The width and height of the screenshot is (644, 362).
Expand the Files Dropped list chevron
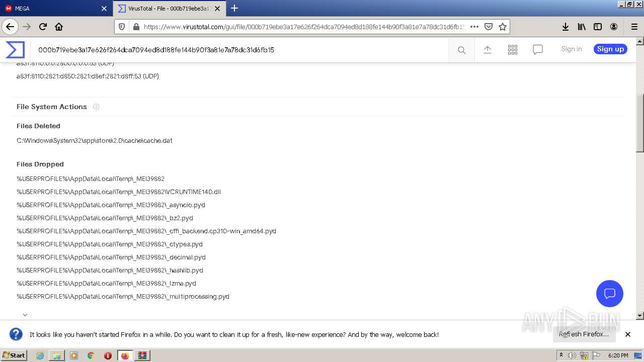(x=25, y=315)
